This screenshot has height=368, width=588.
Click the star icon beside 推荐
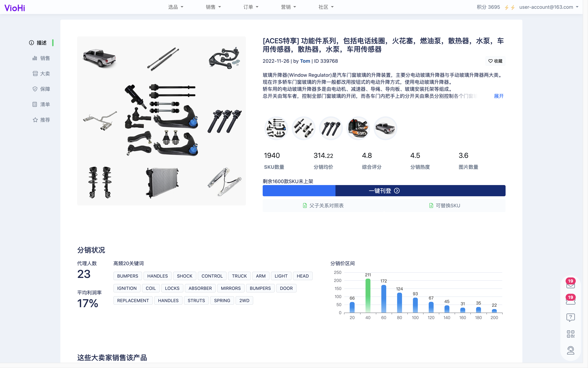tap(35, 120)
